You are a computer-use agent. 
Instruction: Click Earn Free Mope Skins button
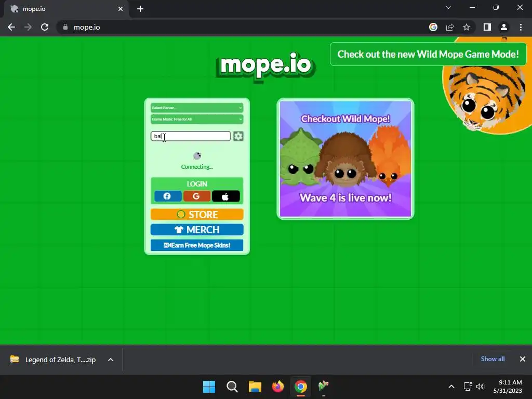(x=197, y=245)
